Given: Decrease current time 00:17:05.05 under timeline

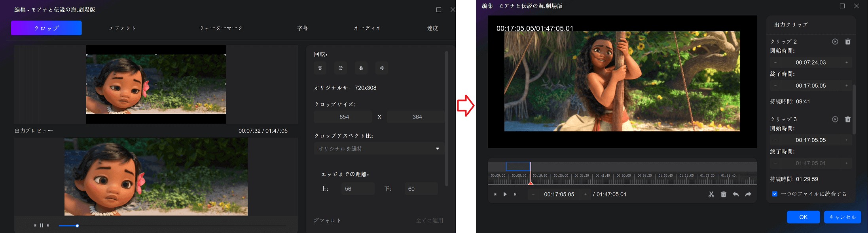Looking at the screenshot, I should point(533,195).
